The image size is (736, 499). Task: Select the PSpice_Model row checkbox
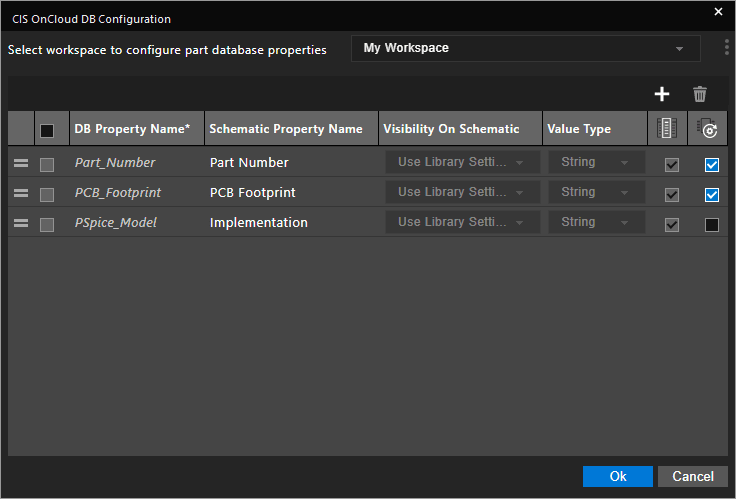click(x=47, y=225)
